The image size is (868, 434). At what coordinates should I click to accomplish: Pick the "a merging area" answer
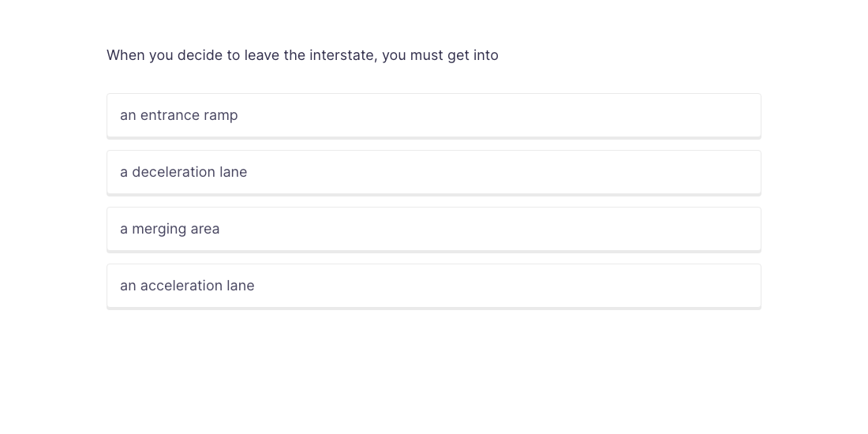click(x=433, y=229)
